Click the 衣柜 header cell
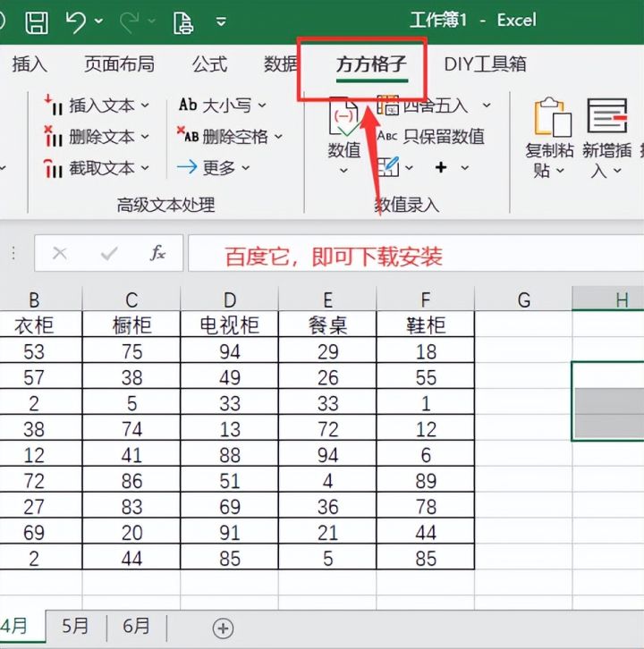644x649 pixels. point(34,324)
